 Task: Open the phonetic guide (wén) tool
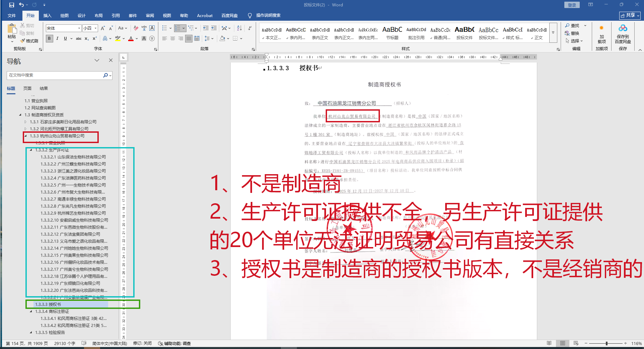coord(144,28)
